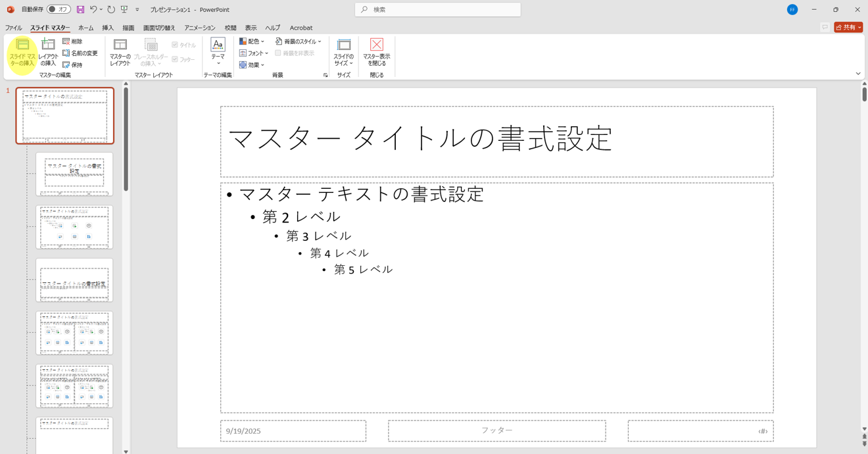The image size is (868, 454).
Task: Open Master Layout (マスターのレイアウト)
Action: [x=120, y=53]
